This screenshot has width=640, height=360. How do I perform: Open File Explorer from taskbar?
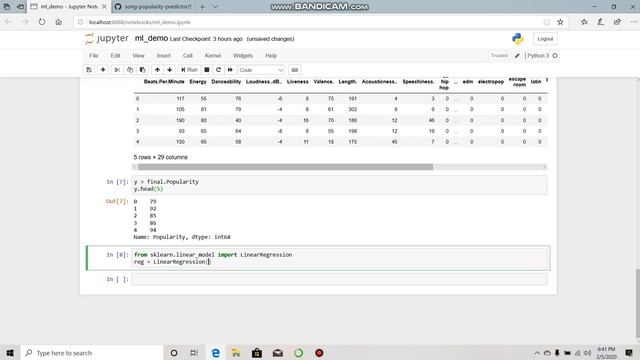pos(236,353)
